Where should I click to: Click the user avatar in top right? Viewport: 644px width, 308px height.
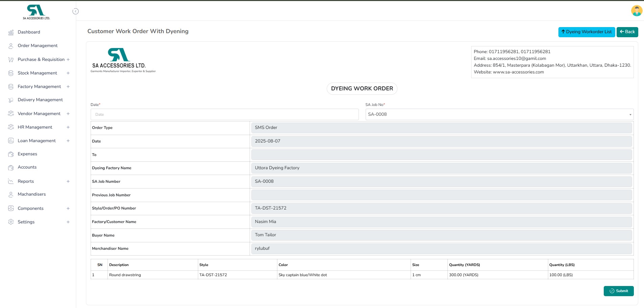click(x=636, y=11)
